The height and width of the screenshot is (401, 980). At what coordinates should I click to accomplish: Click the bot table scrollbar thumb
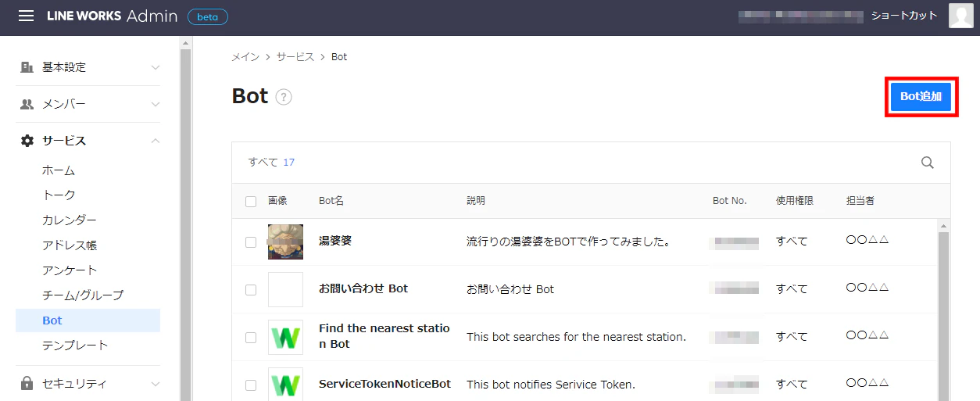pos(944,317)
